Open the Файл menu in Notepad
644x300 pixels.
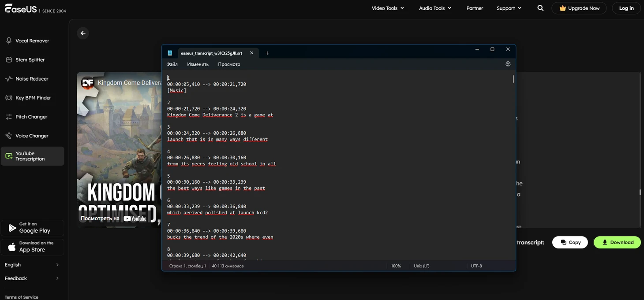(x=172, y=64)
